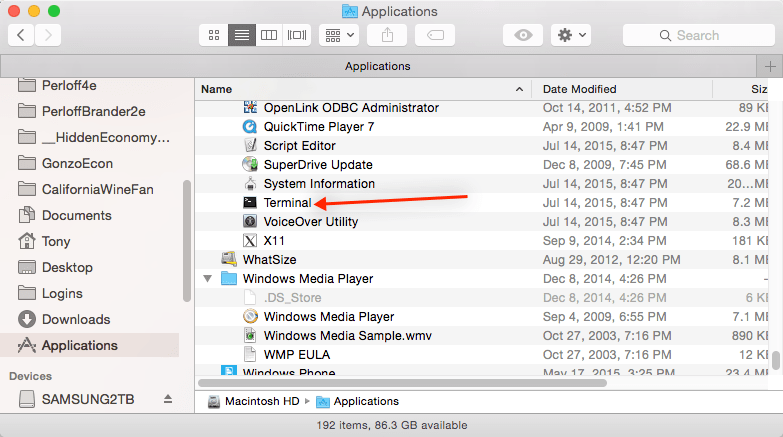Select the WMP EULA document icon
The width and height of the screenshot is (783, 437).
(x=250, y=354)
